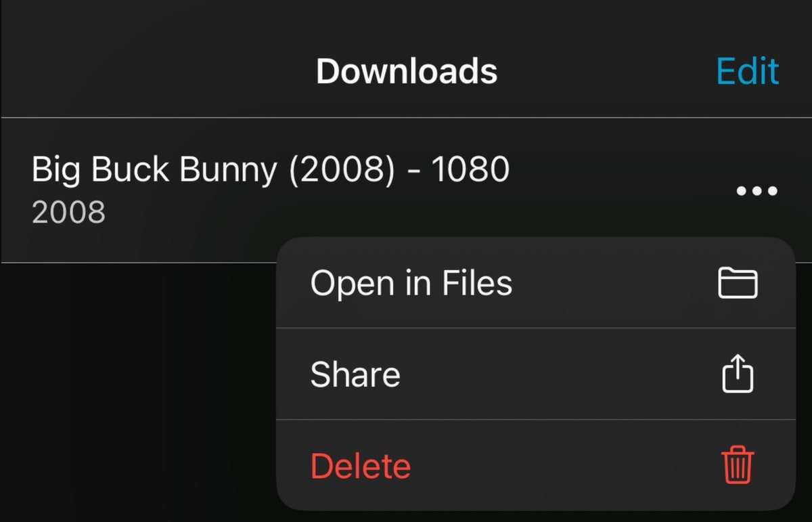
Task: Tap Edit in the Downloads header
Action: (748, 71)
